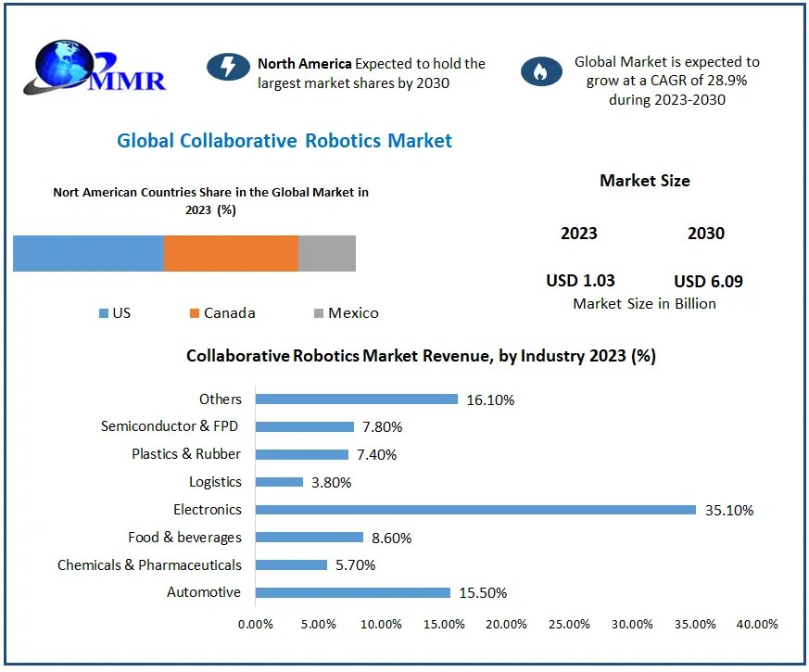Viewport: 809px width, 672px height.
Task: Click the gray Mexico legend marker
Action: pyautogui.click(x=317, y=313)
